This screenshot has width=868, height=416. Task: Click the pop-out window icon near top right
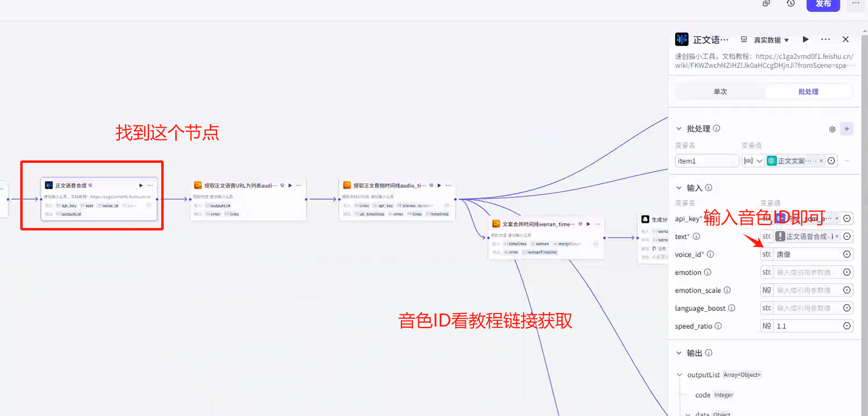tap(766, 3)
